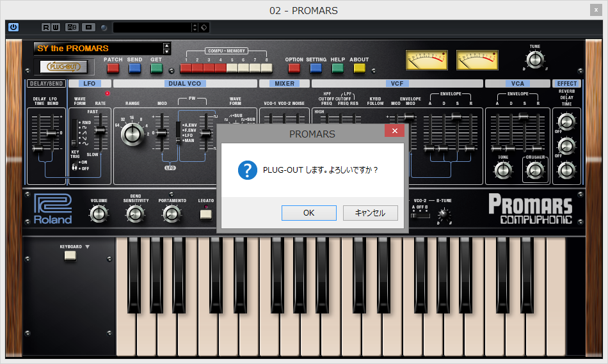Click the TUNE knob
This screenshot has height=364, width=608.
(x=535, y=59)
